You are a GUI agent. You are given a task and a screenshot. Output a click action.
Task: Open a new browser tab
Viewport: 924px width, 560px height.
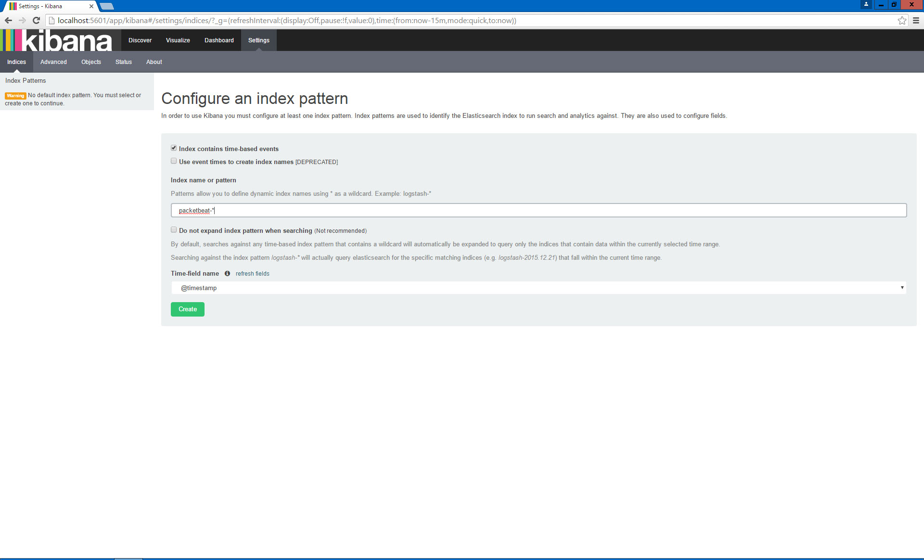click(x=107, y=6)
